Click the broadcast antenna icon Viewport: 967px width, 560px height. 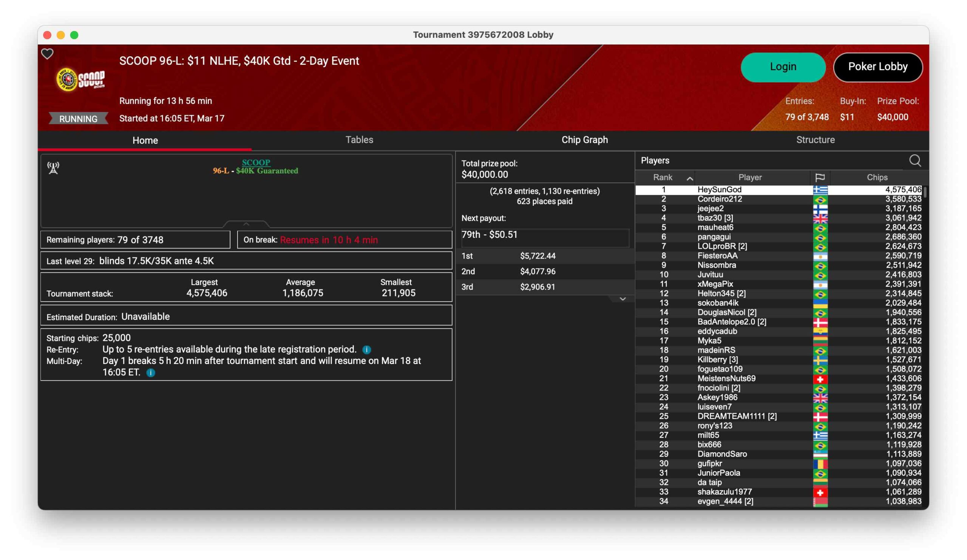[x=53, y=168]
